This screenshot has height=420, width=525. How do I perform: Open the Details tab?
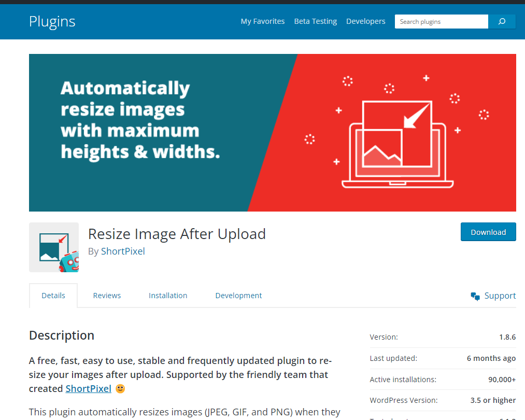click(53, 296)
